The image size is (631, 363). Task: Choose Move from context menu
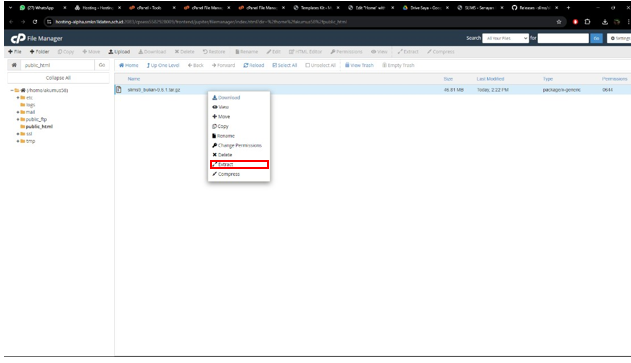(239, 117)
